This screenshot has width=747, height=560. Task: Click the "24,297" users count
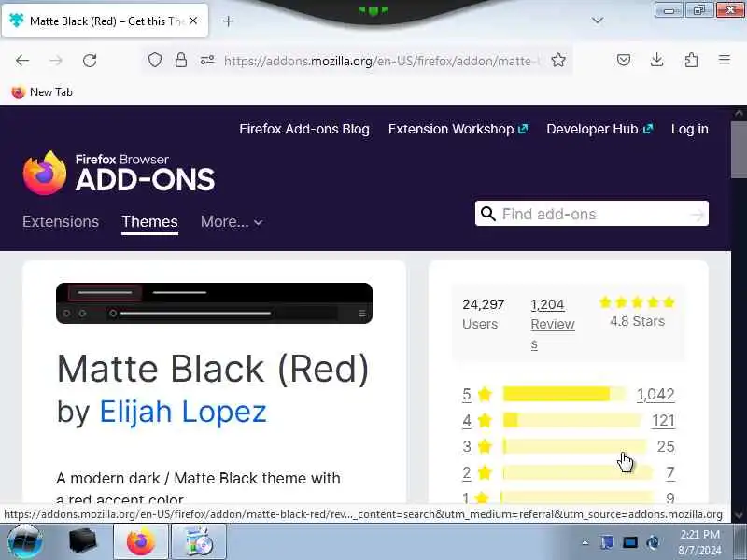point(483,304)
